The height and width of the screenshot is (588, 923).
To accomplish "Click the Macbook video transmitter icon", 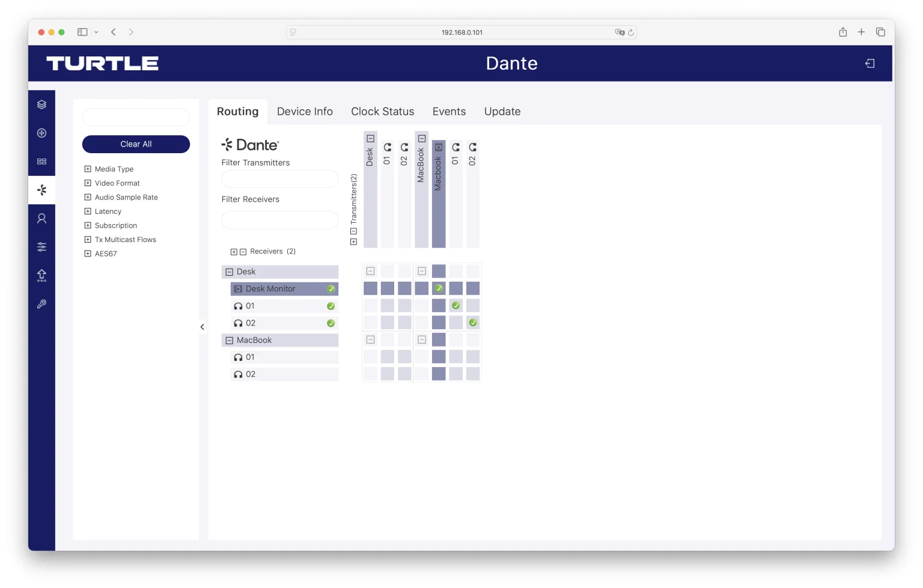I will (x=439, y=147).
